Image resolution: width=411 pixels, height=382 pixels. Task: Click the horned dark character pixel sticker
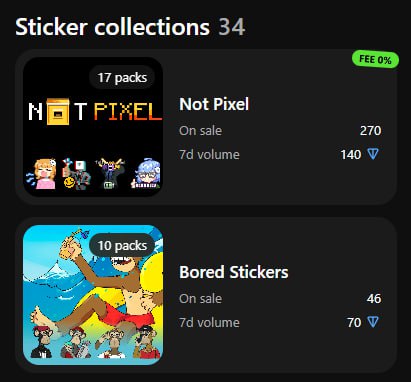click(x=110, y=174)
